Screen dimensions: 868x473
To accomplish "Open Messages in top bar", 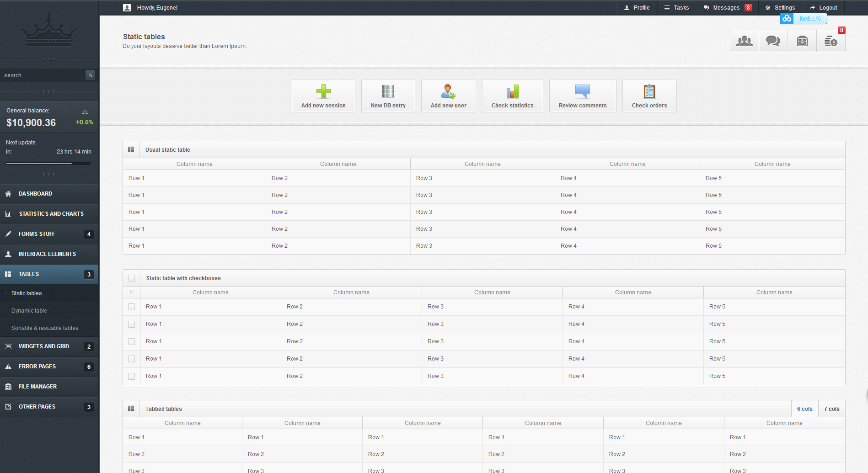I will 728,8.
